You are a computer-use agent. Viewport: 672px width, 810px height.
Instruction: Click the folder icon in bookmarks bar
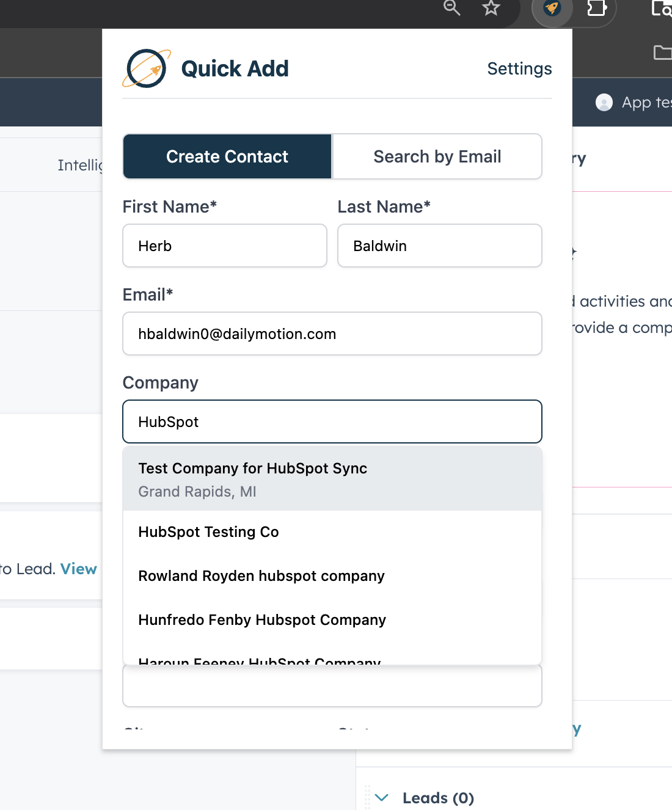[x=662, y=53]
